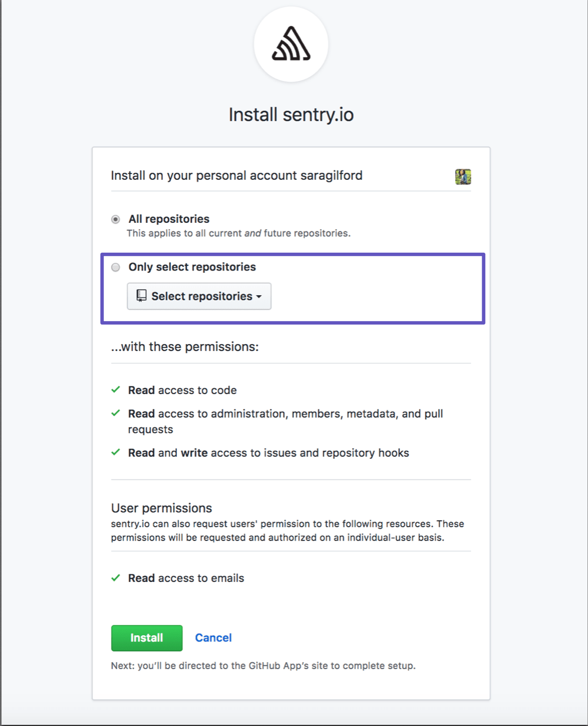Cancel the sentry.io installation
The height and width of the screenshot is (726, 588).
click(x=213, y=638)
